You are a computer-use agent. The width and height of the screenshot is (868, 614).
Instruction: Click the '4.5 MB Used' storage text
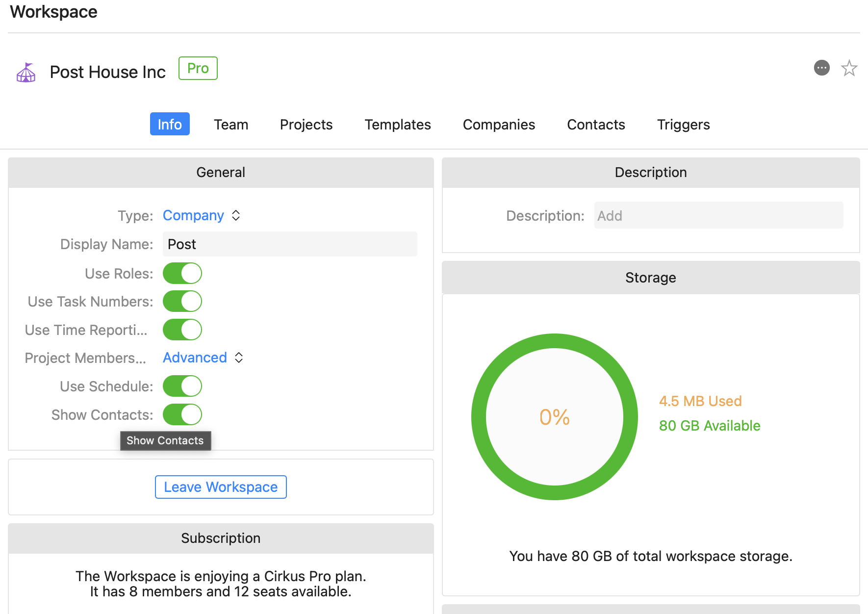tap(700, 401)
